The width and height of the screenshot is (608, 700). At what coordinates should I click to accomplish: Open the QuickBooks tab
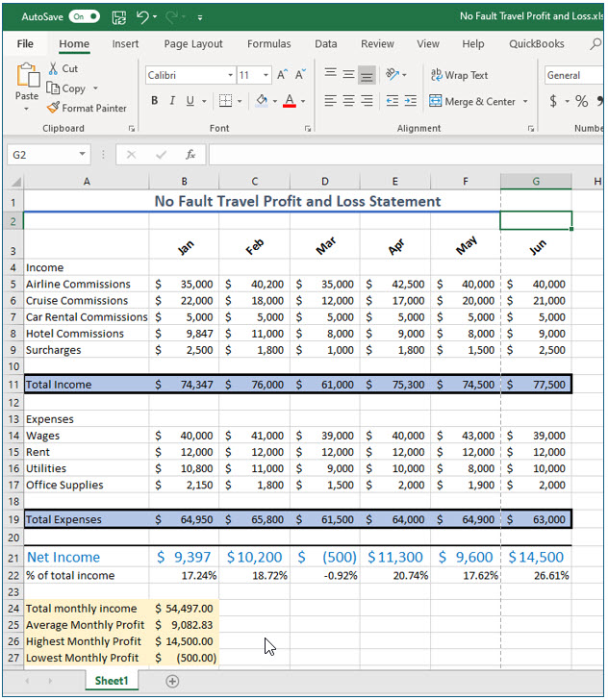(537, 44)
